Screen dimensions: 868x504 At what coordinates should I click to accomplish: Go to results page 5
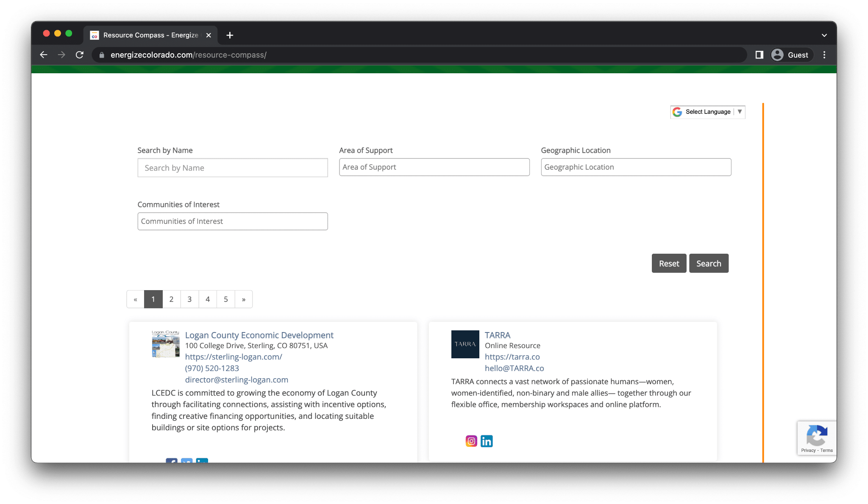(x=226, y=299)
